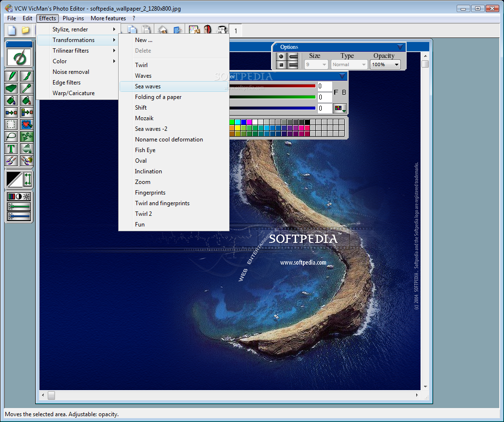Viewport: 504px width, 422px height.
Task: Expand the Color effects submenu
Action: 78,61
